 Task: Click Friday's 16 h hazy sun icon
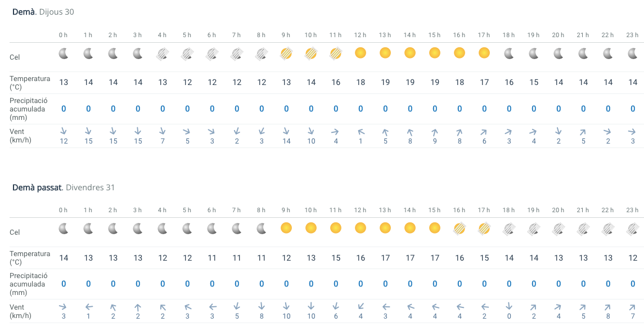tap(460, 228)
